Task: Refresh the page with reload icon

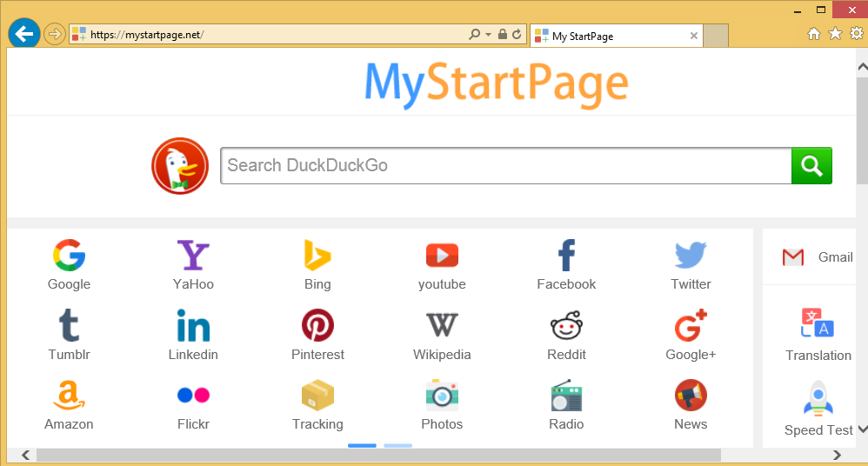Action: pos(517,35)
